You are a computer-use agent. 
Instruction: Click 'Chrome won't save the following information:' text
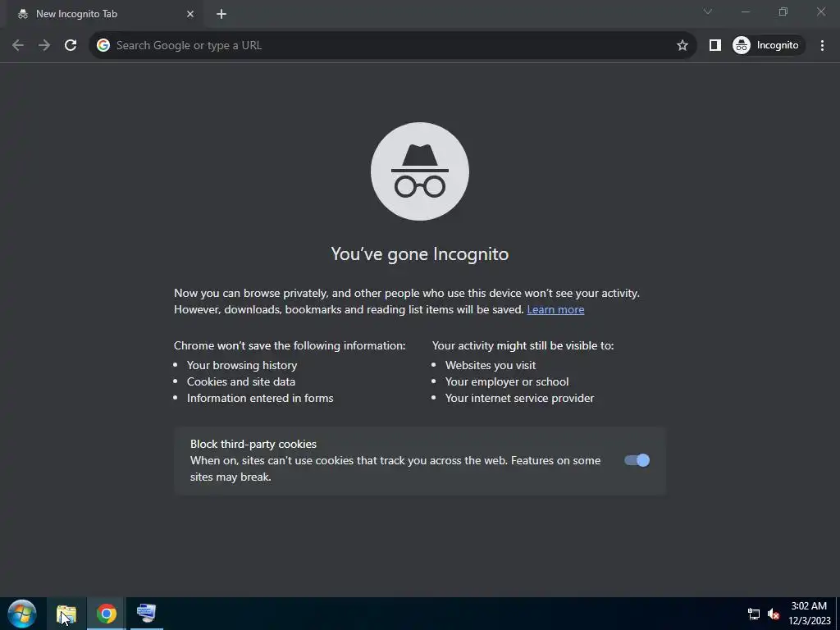tap(290, 345)
